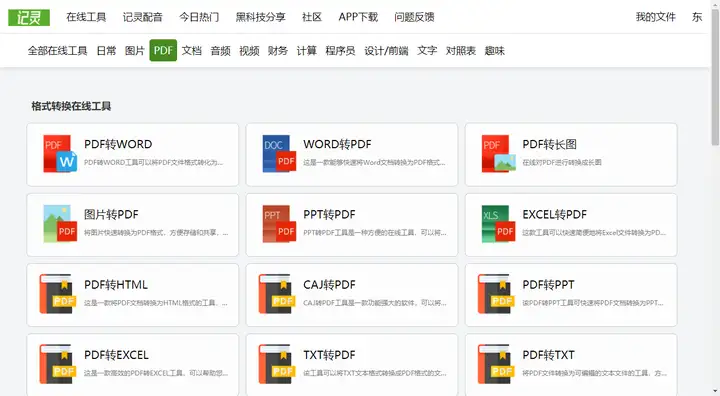Open the TXT转PDF title link
Screen dimensions: 720x396
pos(329,355)
